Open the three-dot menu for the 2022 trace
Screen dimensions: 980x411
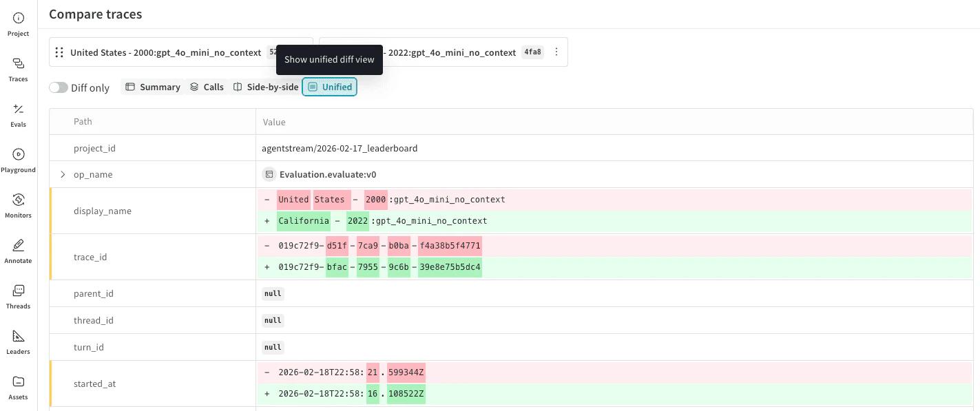[x=556, y=52]
